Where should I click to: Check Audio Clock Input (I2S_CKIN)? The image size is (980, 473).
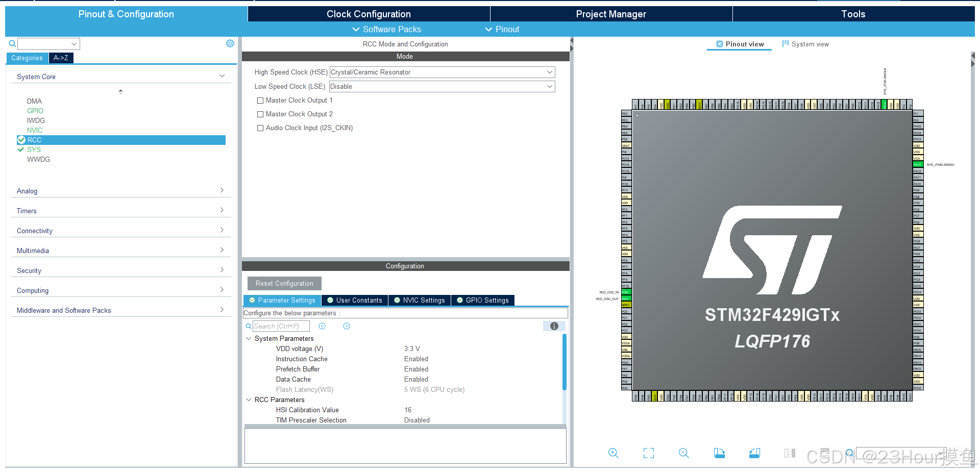[260, 128]
